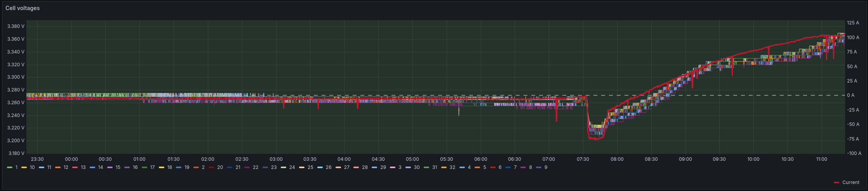Image resolution: width=868 pixels, height=191 pixels.
Task: Click the 07:30 time axis label
Action: [x=583, y=159]
